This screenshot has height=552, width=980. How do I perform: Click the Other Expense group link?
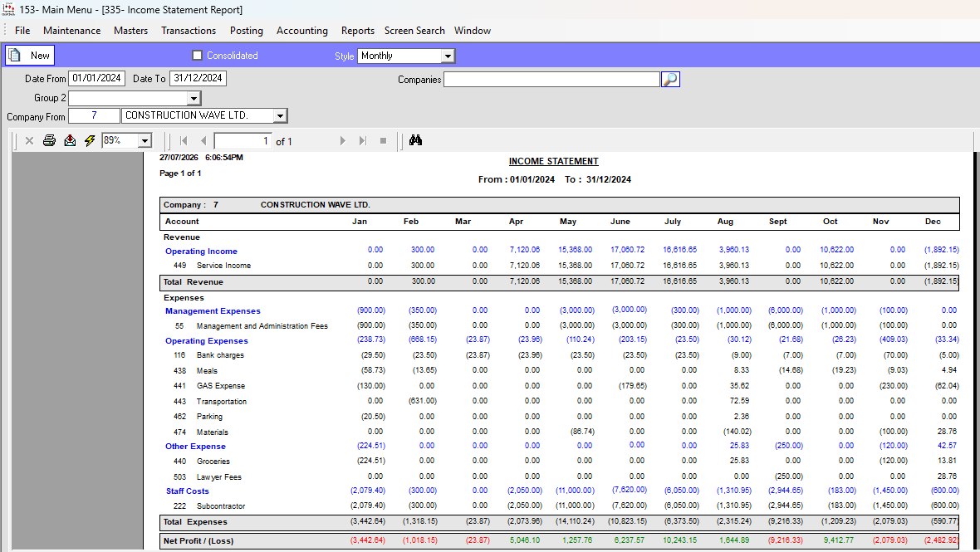coord(196,447)
